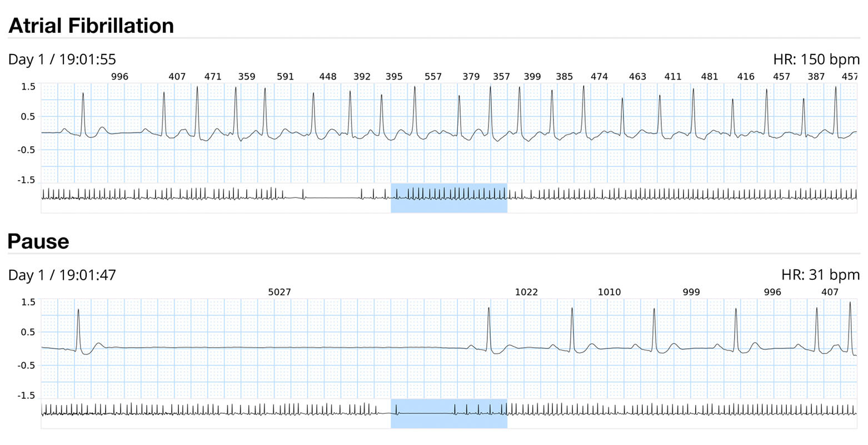Select the 385 interval value
Screen dimensions: 868x445
click(x=564, y=77)
